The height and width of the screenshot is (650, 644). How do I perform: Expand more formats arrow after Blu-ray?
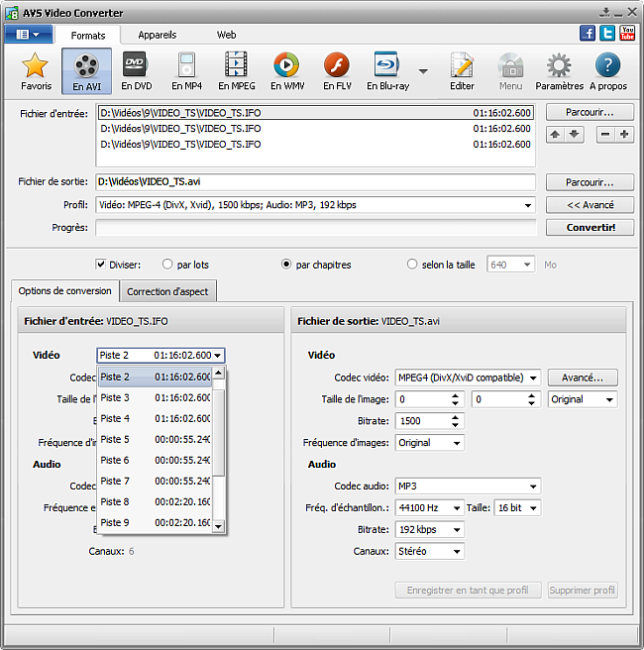coord(423,71)
